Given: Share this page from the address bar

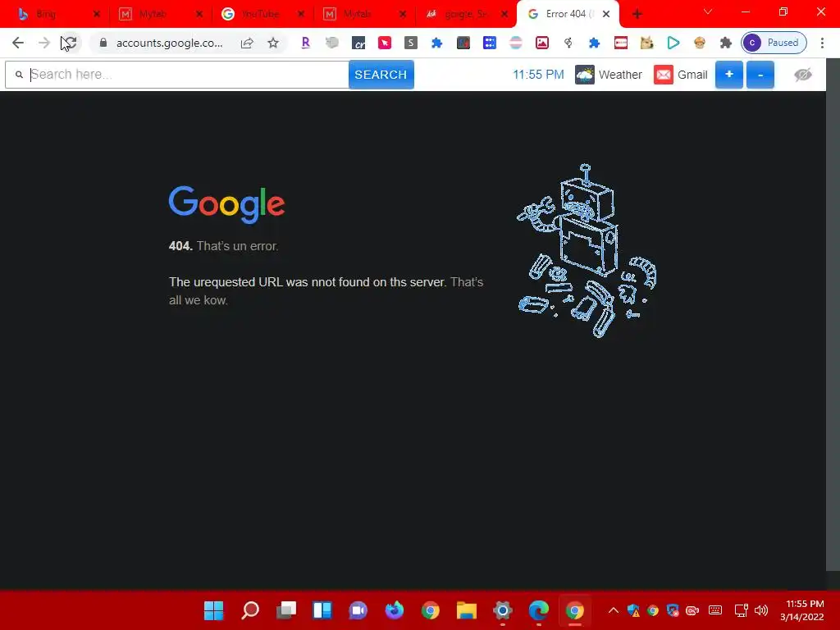Looking at the screenshot, I should tap(247, 43).
